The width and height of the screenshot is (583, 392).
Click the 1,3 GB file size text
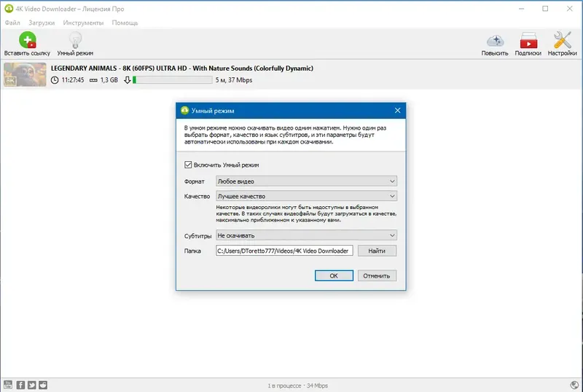click(x=109, y=80)
